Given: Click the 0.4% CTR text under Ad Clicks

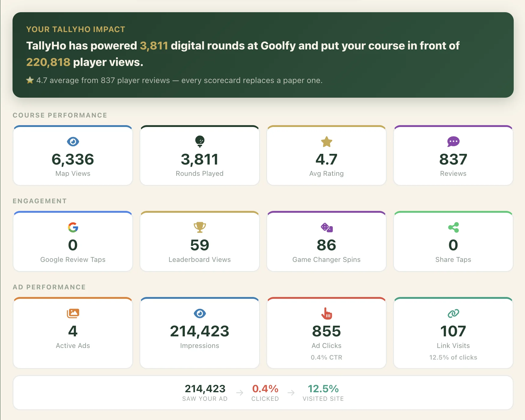Looking at the screenshot, I should pos(326,357).
